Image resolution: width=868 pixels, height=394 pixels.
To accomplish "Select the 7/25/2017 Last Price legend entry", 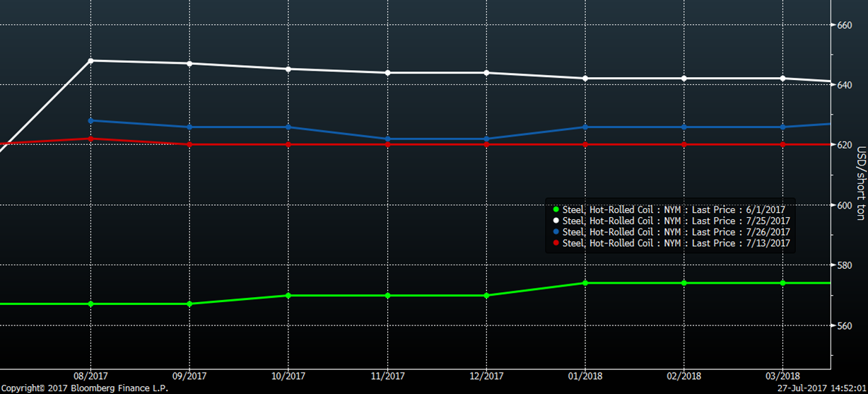I will click(676, 221).
